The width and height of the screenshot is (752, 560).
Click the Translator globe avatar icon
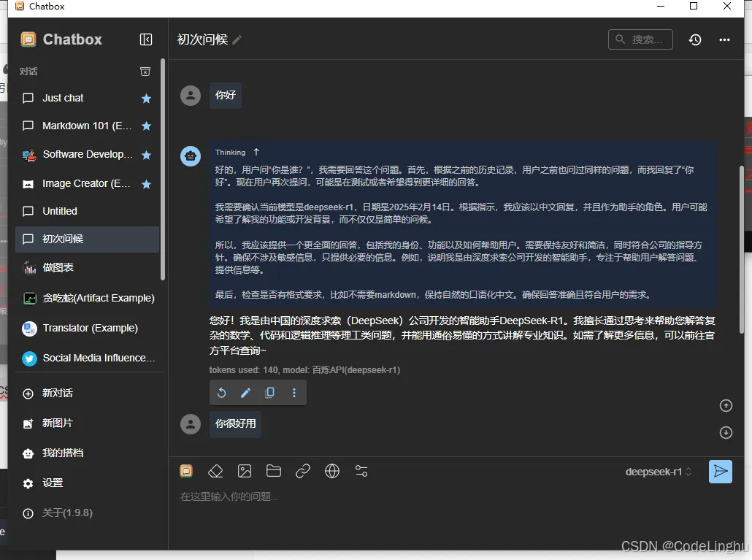[x=29, y=329]
